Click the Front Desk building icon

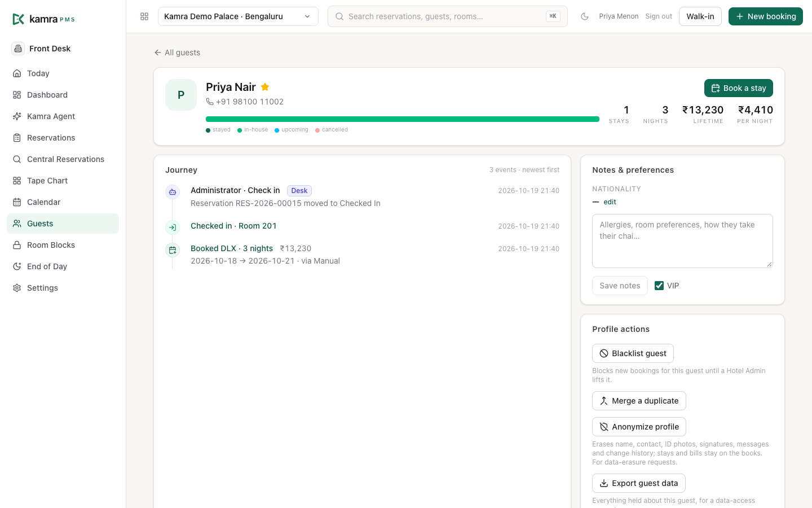(18, 49)
